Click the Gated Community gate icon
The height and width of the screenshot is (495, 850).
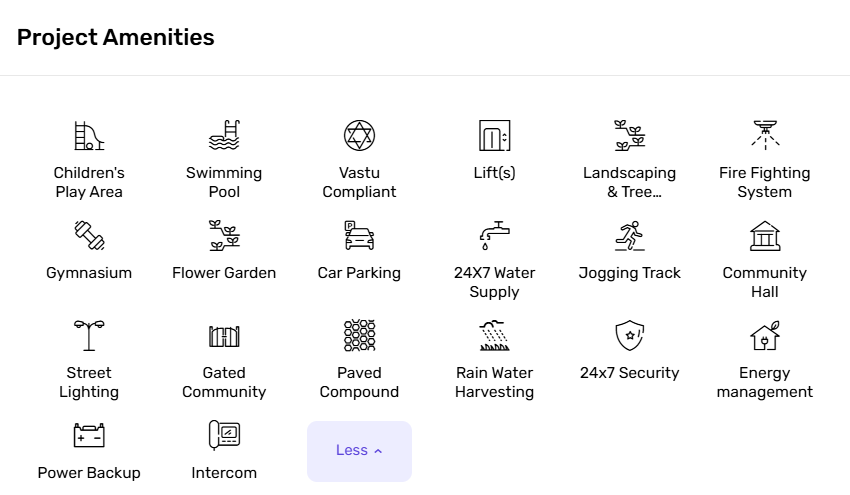tap(224, 336)
